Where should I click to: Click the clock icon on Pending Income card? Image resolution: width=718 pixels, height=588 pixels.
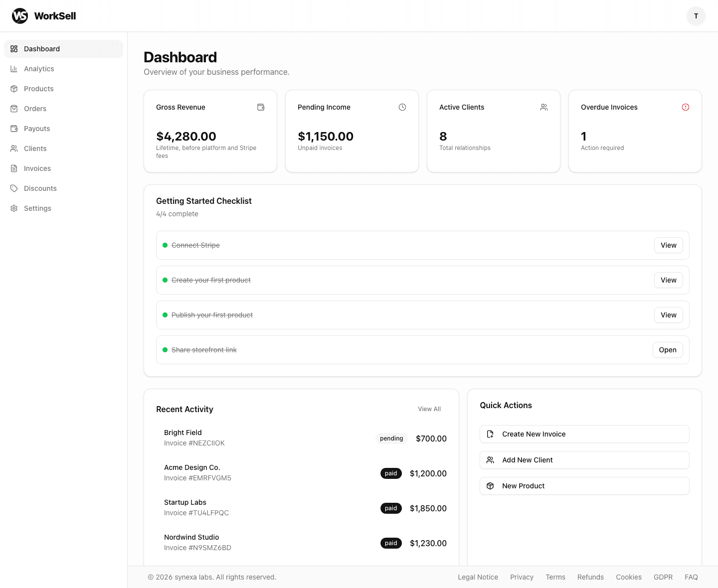402,107
